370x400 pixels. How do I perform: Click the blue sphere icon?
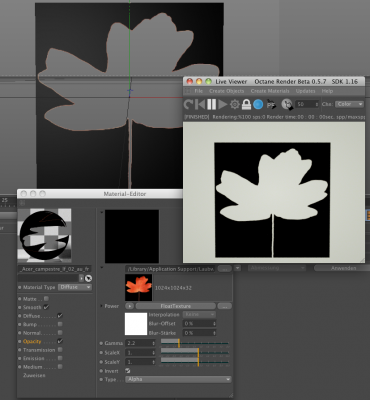[x=258, y=104]
